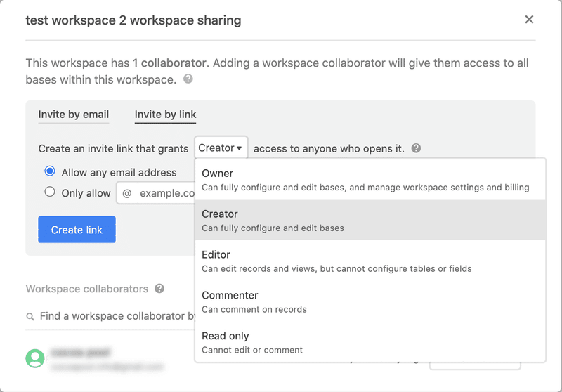Screen dimensions: 562x392
Task: Click the search magnifier icon
Action: tap(30, 316)
